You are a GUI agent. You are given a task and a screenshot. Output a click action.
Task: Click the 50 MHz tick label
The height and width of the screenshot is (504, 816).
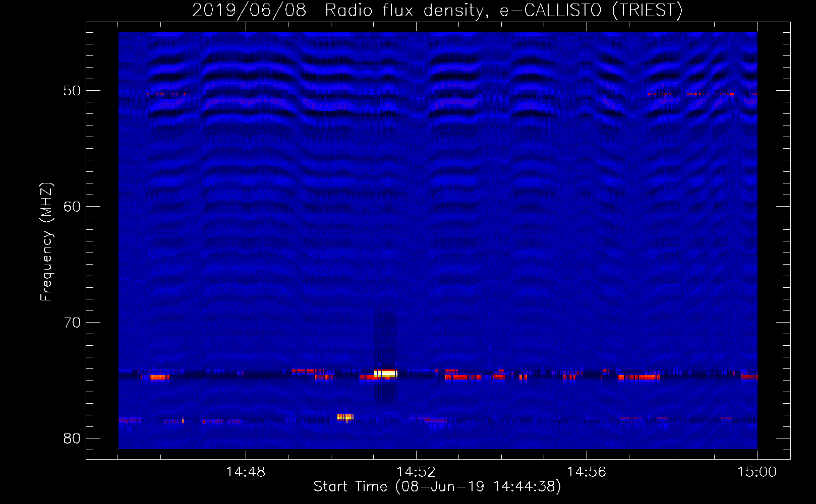(x=72, y=91)
